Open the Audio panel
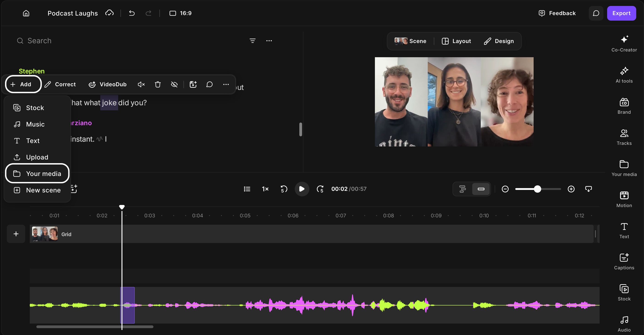Viewport: 644px width, 335px height. 624,324
